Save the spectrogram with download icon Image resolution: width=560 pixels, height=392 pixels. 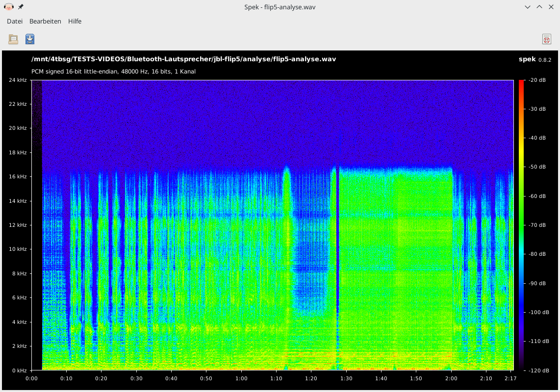click(30, 39)
